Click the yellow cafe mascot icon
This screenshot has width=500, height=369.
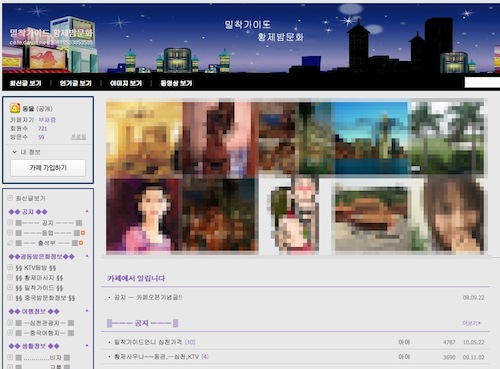coord(15,108)
